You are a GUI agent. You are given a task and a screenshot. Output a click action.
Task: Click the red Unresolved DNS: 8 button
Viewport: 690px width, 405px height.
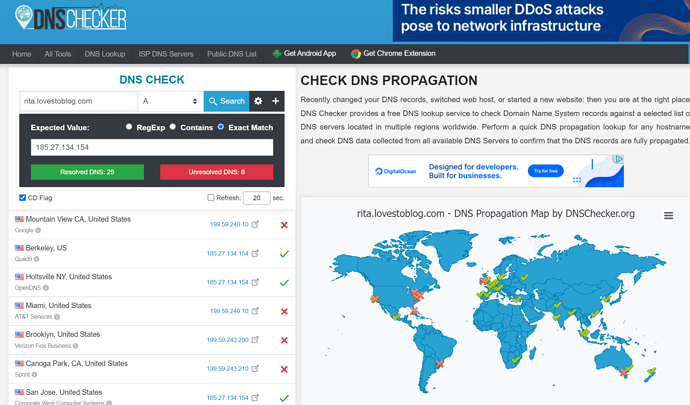tap(217, 172)
